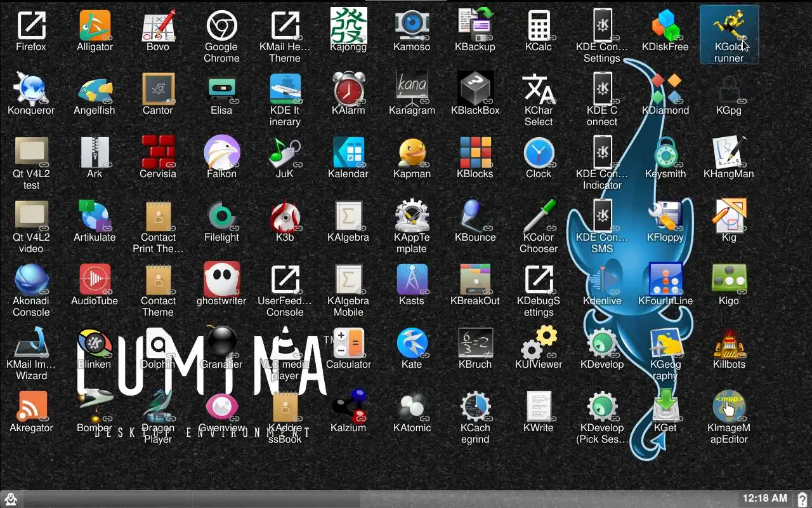Open the Alligator desktop icon

[x=95, y=25]
